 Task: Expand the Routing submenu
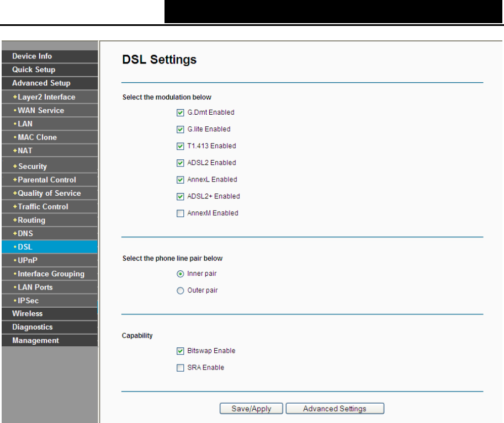coord(50,221)
